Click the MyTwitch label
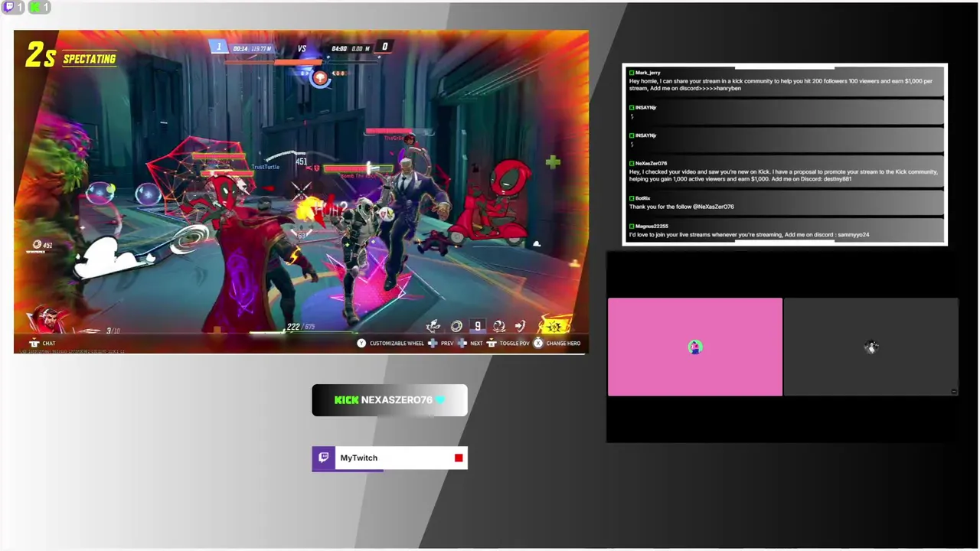This screenshot has width=980, height=551. pyautogui.click(x=390, y=458)
